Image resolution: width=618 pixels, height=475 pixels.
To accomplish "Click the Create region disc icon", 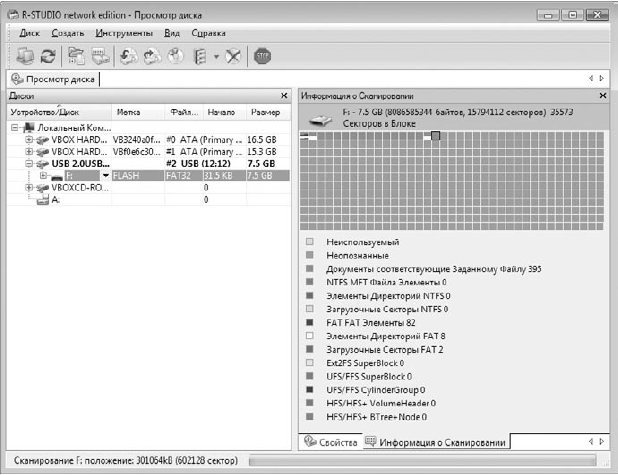I will [x=175, y=56].
